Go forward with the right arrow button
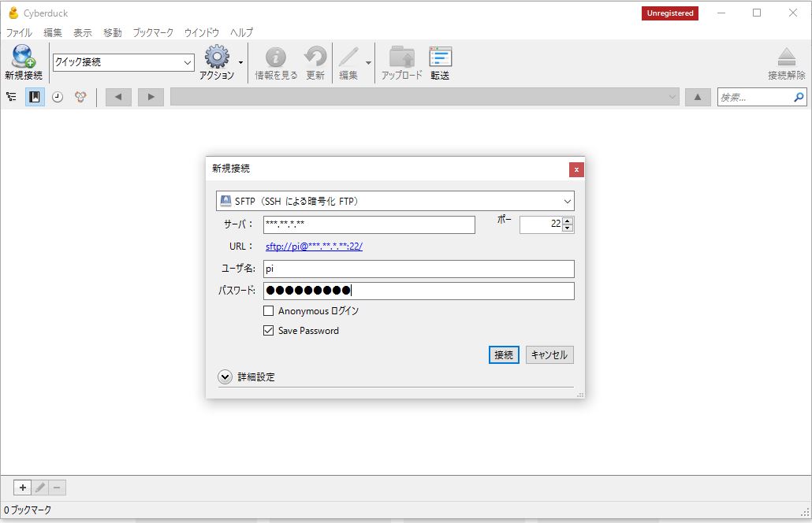 pos(151,97)
